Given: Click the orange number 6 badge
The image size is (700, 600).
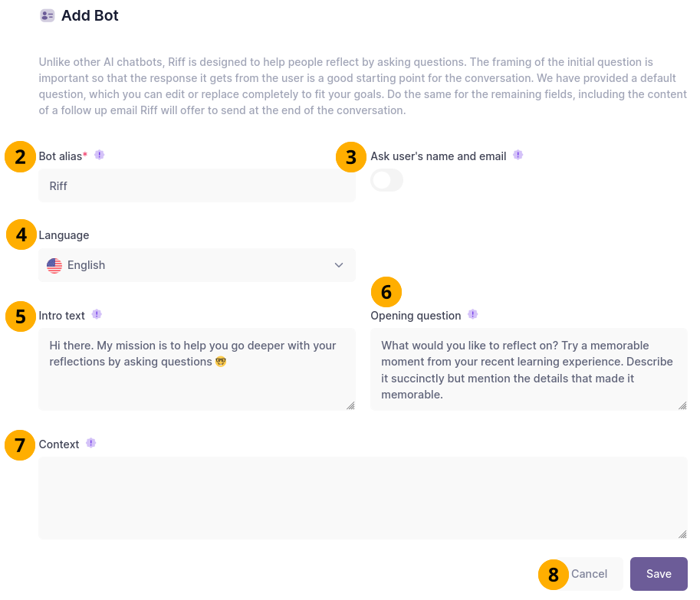Looking at the screenshot, I should 386,292.
